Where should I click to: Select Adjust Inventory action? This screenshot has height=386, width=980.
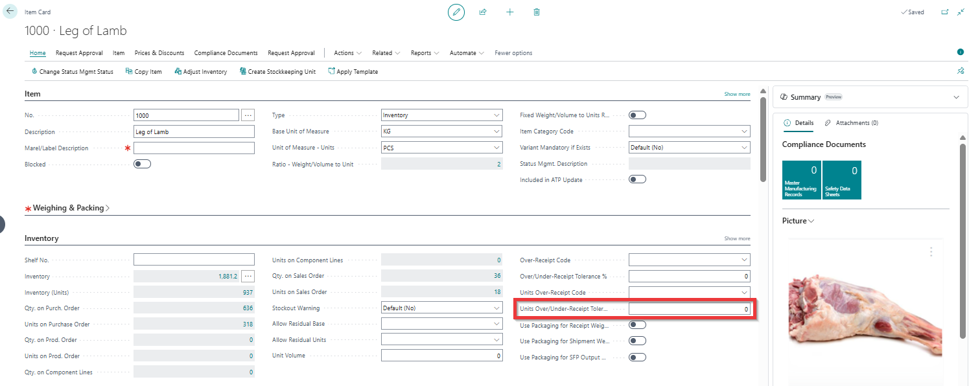201,72
